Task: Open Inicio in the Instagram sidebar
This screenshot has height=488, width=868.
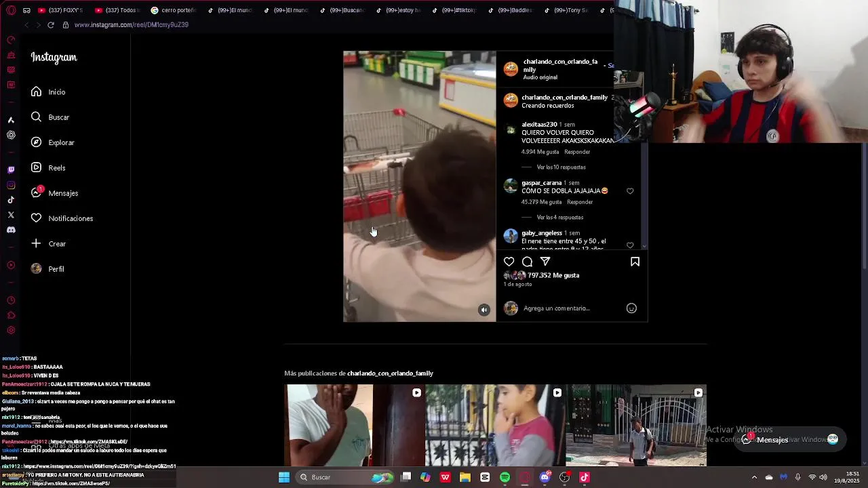Action: pos(47,91)
